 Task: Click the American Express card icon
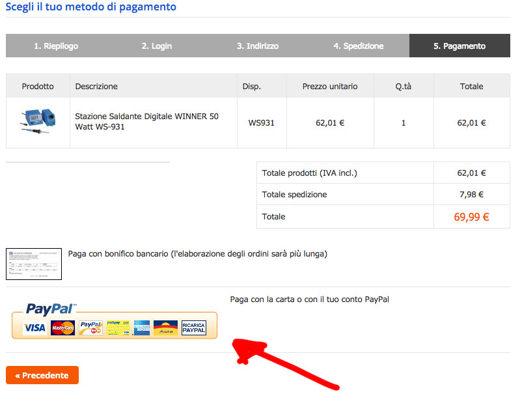click(141, 328)
